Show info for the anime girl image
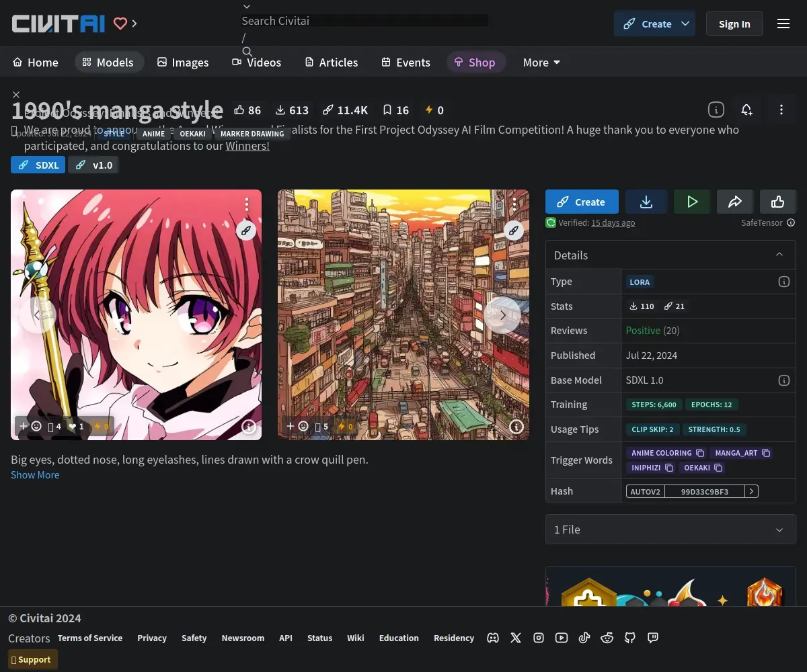The height and width of the screenshot is (672, 807). tap(249, 426)
